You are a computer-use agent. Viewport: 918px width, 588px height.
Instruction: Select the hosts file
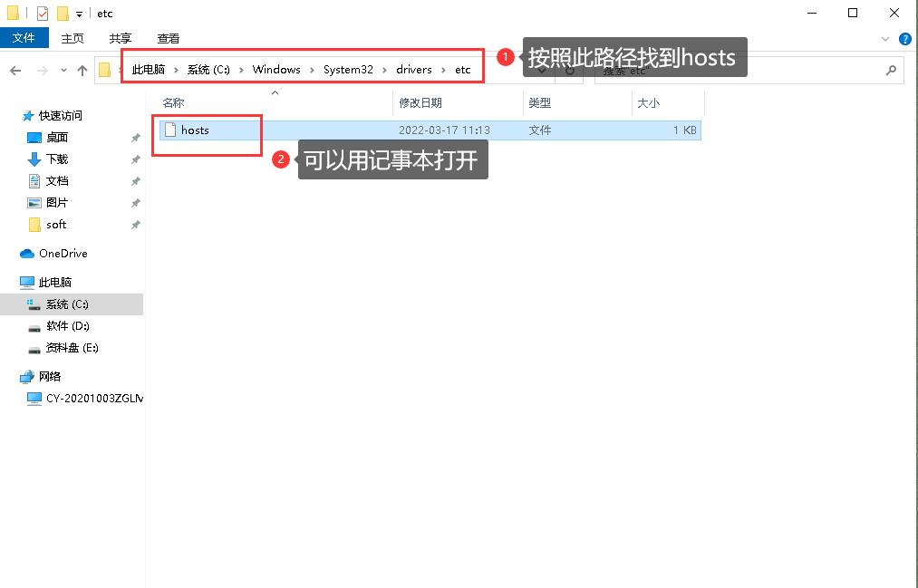coord(195,130)
